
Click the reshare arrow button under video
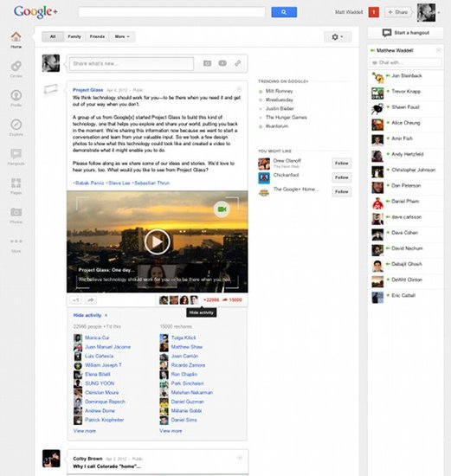pos(91,300)
